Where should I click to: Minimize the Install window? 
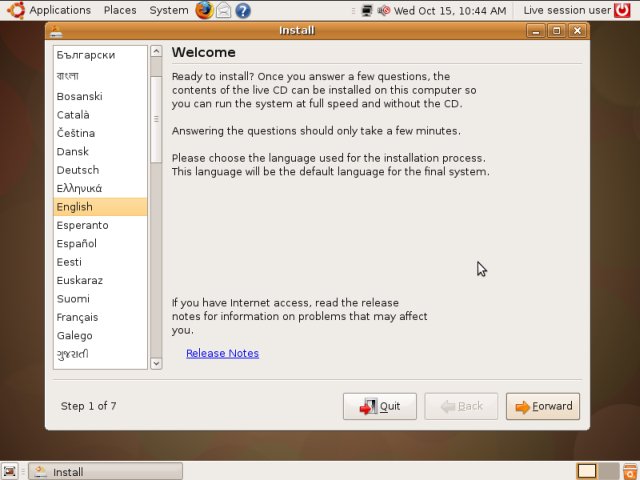click(536, 31)
